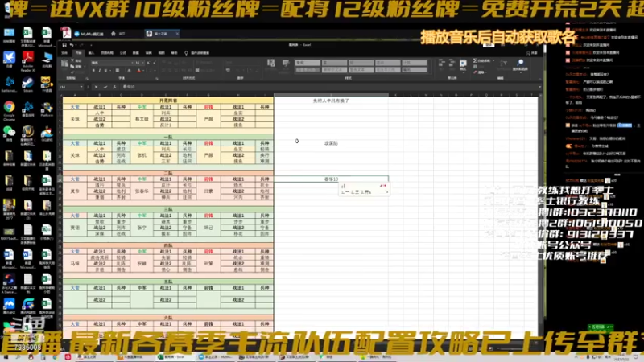The image size is (644, 362).
Task: Click the taskbar search magnifier icon
Action: [x=18, y=357]
